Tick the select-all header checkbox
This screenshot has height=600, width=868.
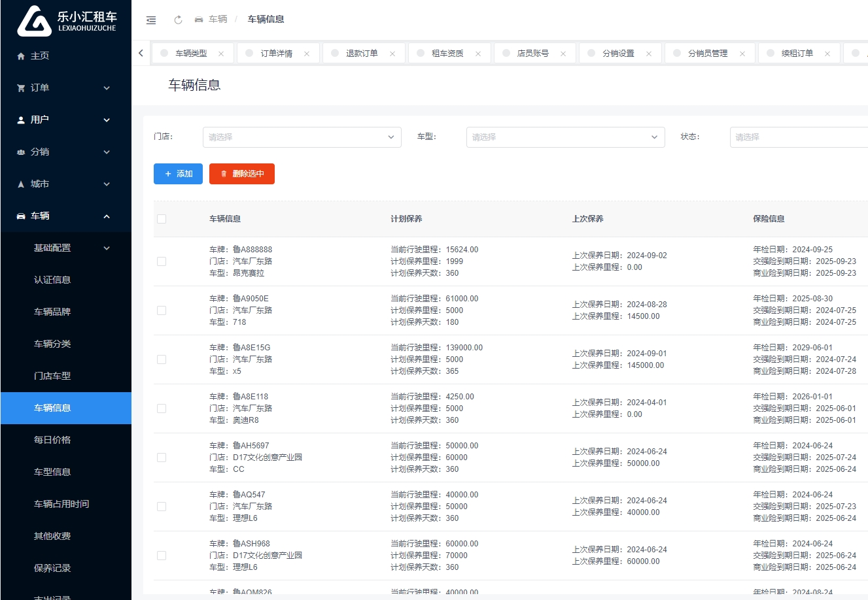tap(162, 219)
